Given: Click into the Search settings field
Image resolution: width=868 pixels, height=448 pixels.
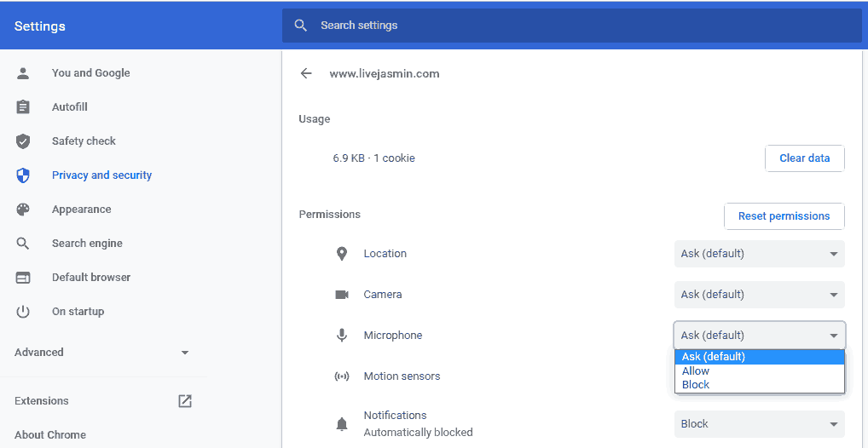Looking at the screenshot, I should (x=572, y=26).
